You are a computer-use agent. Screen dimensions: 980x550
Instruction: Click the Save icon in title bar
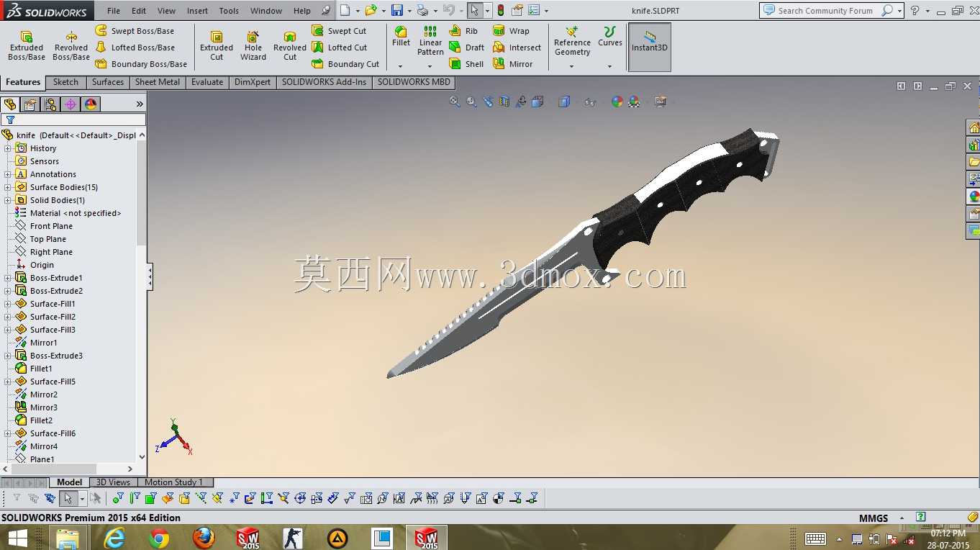coord(396,10)
